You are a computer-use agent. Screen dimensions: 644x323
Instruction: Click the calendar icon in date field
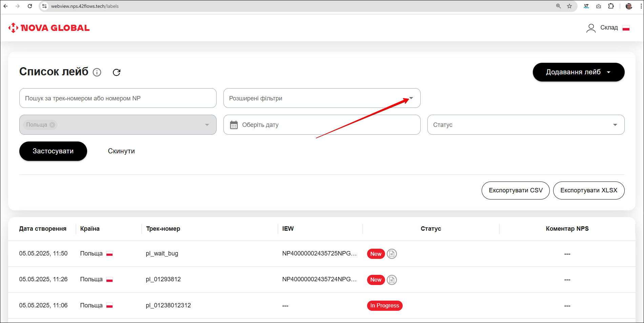coord(234,125)
